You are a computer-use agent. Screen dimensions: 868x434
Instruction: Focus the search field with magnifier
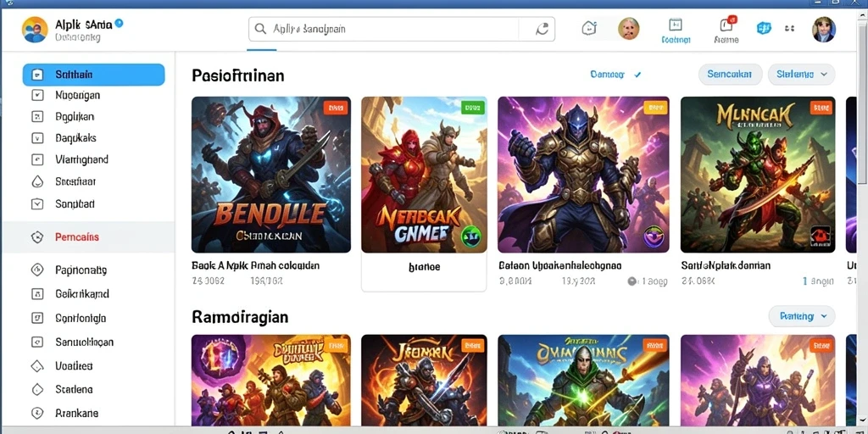401,29
